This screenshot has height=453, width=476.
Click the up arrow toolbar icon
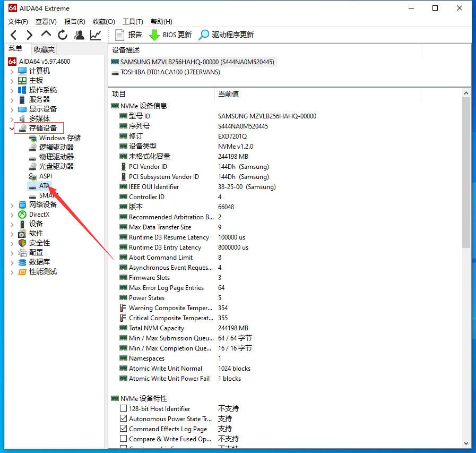coord(46,35)
